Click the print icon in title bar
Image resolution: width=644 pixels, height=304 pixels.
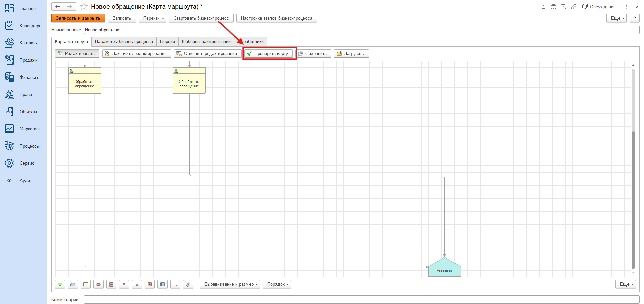[553, 7]
